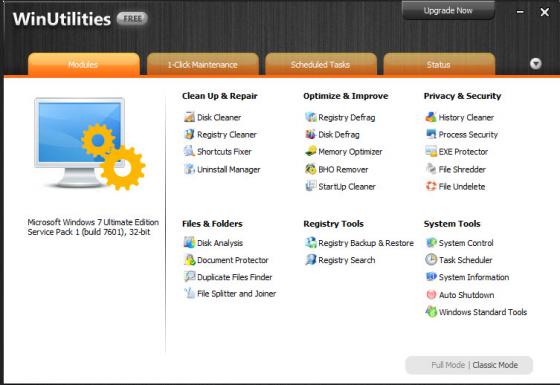Click the 'Privacy & Security' heading
Viewport: 560px width, 385px height.
point(462,96)
